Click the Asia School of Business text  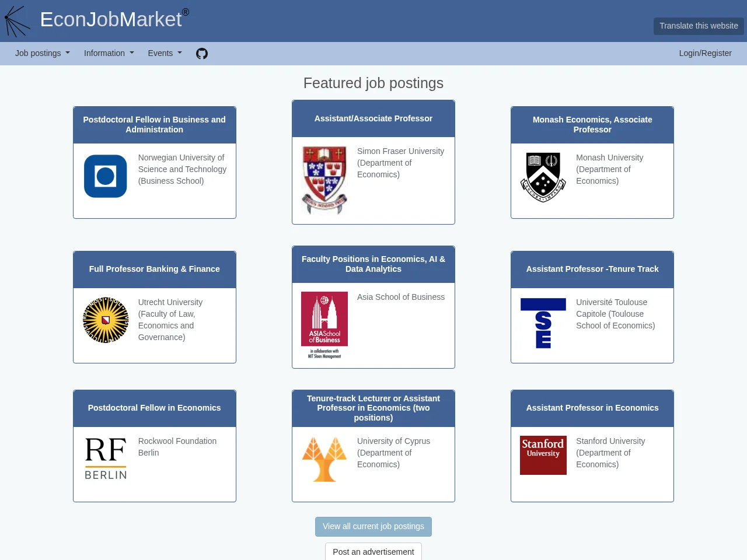[x=401, y=297]
